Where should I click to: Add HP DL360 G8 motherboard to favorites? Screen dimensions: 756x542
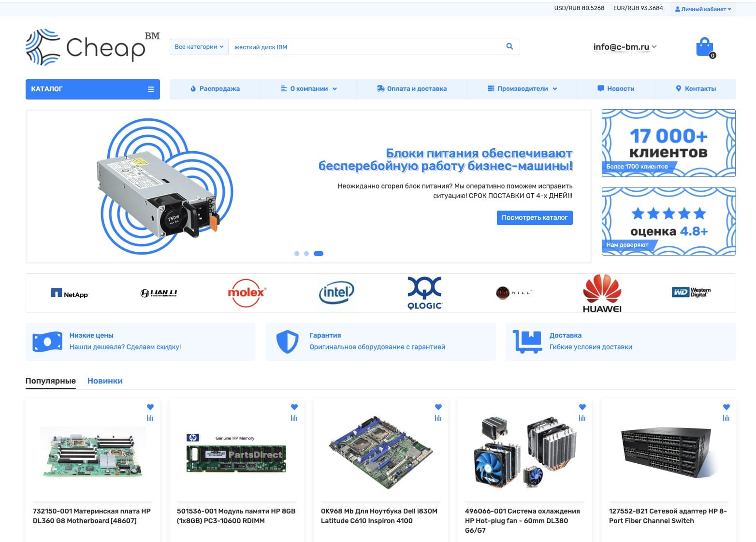click(x=150, y=407)
